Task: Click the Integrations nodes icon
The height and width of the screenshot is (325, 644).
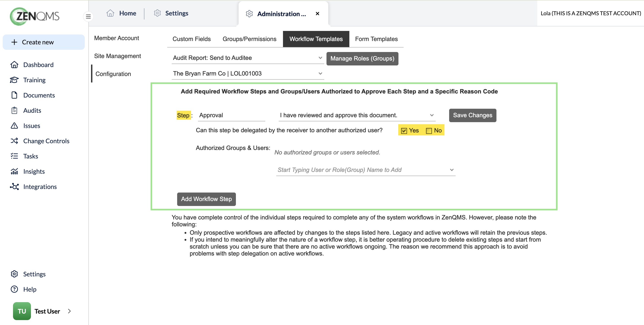Action: pos(14,187)
